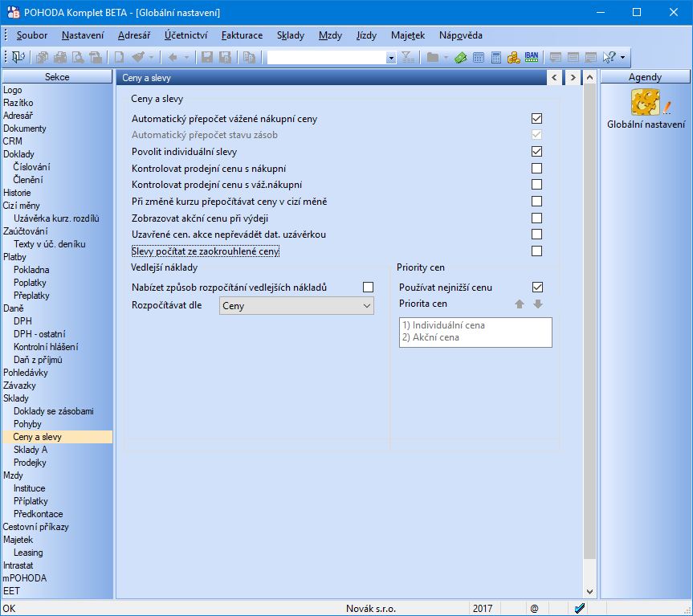Open the back arrow history dropdown
693x616 pixels.
coord(186,58)
